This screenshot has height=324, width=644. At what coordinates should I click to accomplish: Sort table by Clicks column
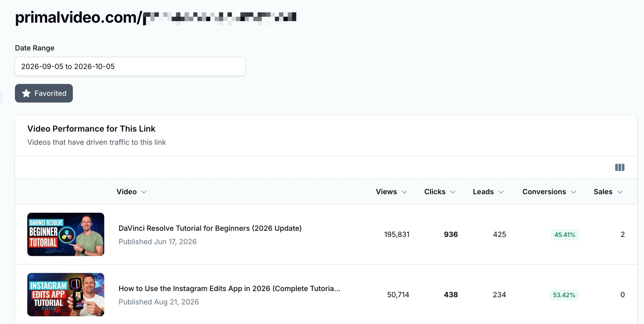tap(440, 192)
